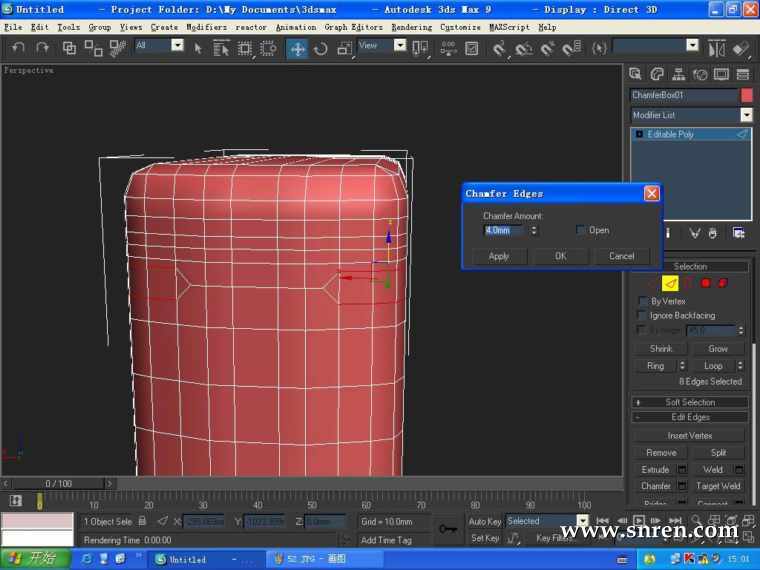Toggle selection lock icon in status bar

[x=142, y=521]
